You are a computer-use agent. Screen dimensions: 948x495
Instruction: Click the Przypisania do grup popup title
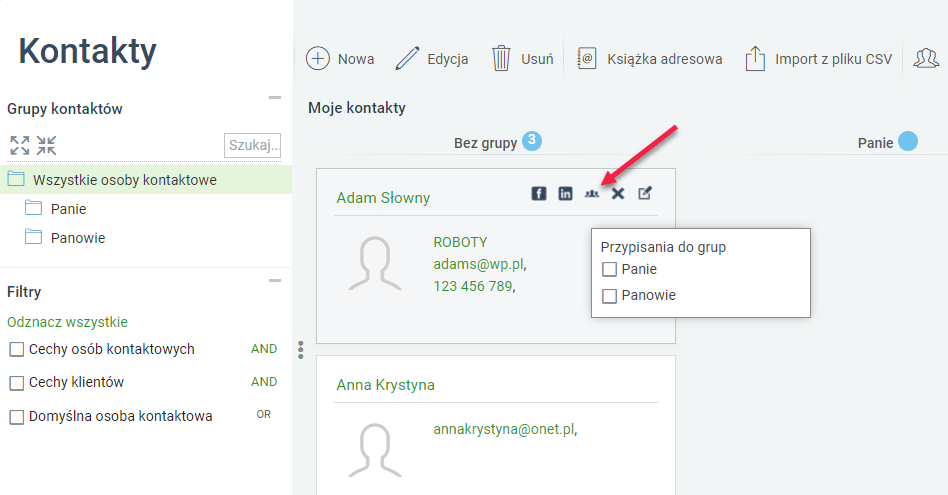point(663,247)
